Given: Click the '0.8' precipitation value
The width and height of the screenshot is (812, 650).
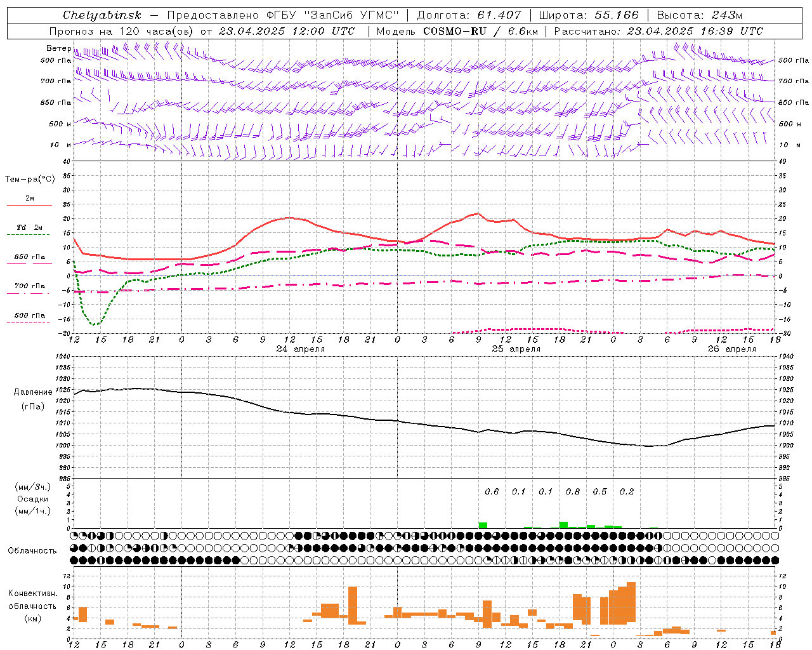Looking at the screenshot, I should (x=573, y=491).
